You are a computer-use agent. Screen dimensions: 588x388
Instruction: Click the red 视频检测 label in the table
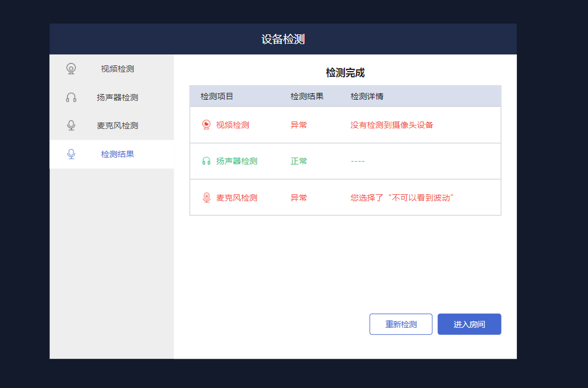(x=232, y=125)
